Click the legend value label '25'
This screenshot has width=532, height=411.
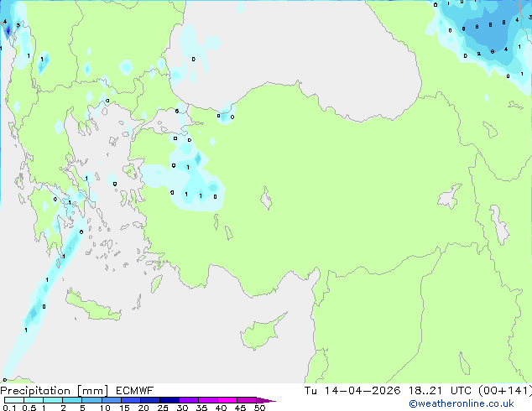[163, 408]
